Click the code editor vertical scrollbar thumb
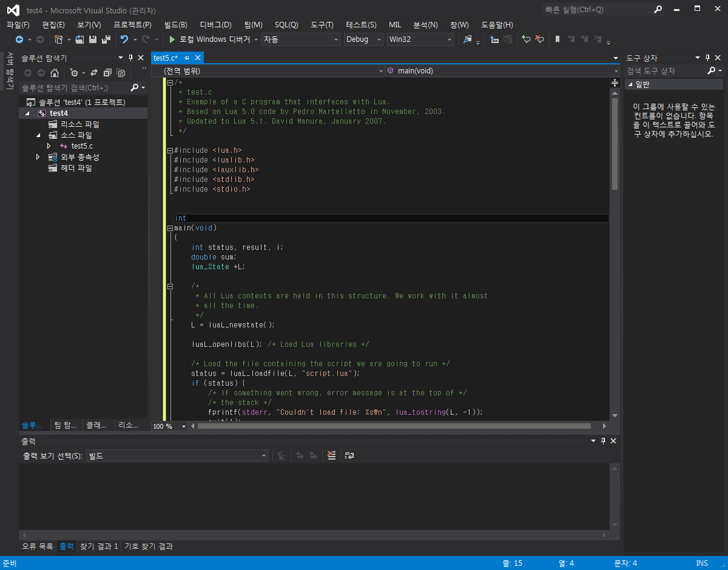 615,143
